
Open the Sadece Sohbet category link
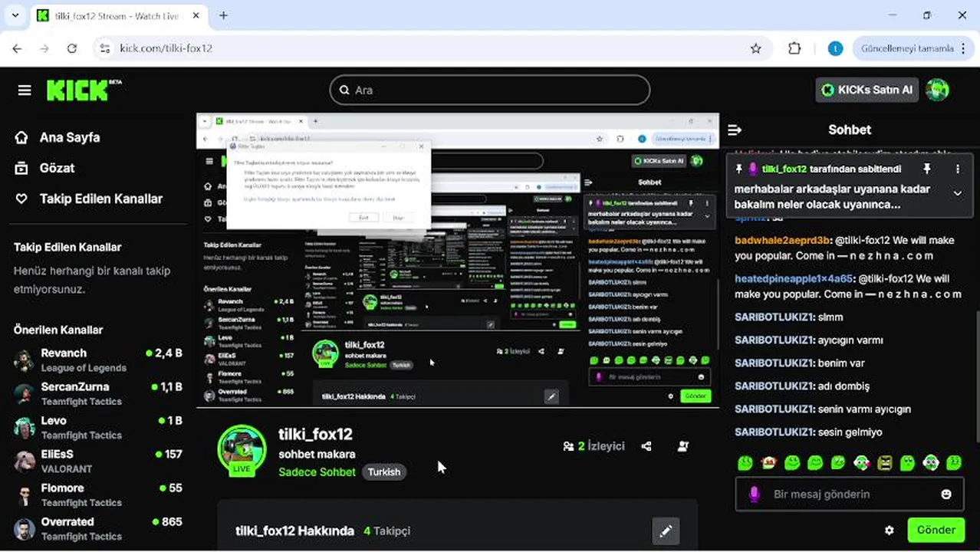(317, 472)
